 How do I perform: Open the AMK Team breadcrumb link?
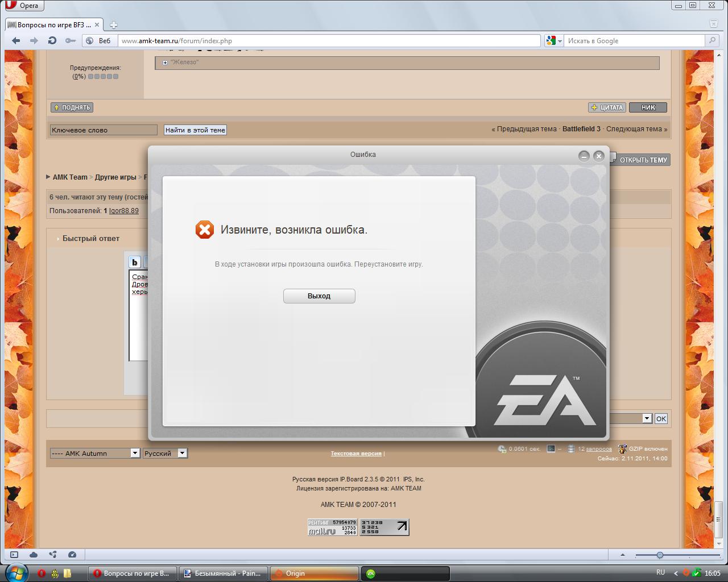[x=70, y=177]
